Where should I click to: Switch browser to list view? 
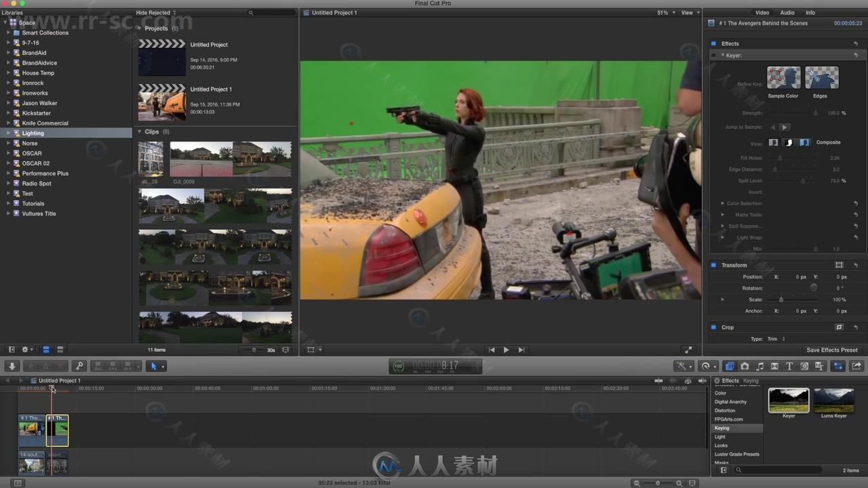pyautogui.click(x=60, y=350)
